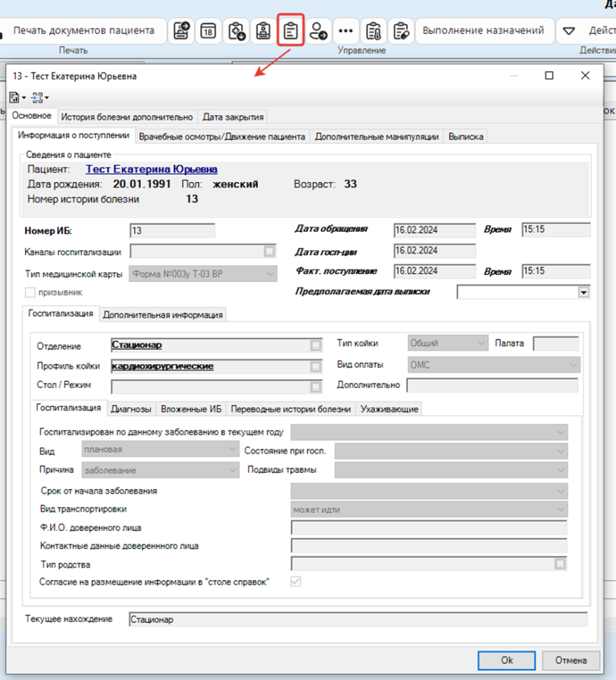The width and height of the screenshot is (616, 680).
Task: Click the report document icon in dialog toolbar
Action: [15, 98]
